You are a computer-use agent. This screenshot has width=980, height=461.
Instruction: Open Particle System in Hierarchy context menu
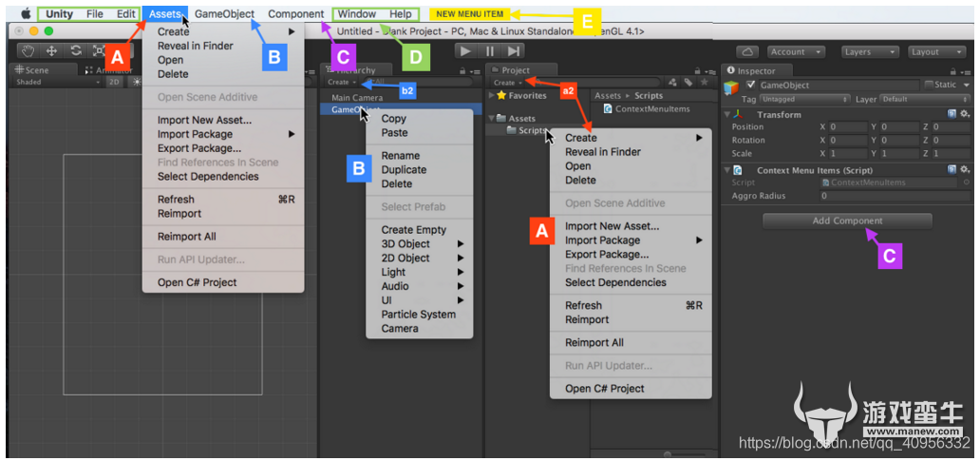(420, 314)
